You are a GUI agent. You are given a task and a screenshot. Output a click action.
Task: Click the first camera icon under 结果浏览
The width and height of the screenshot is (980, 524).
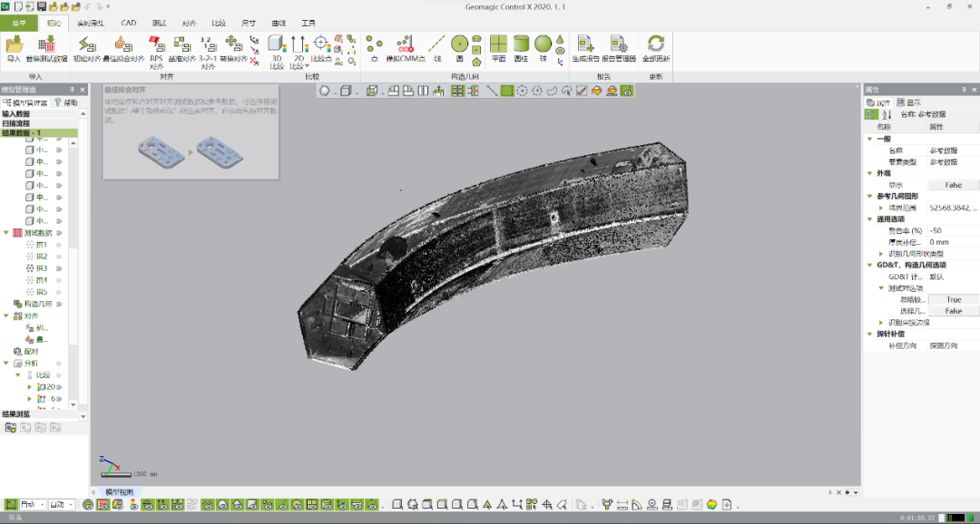click(10, 428)
